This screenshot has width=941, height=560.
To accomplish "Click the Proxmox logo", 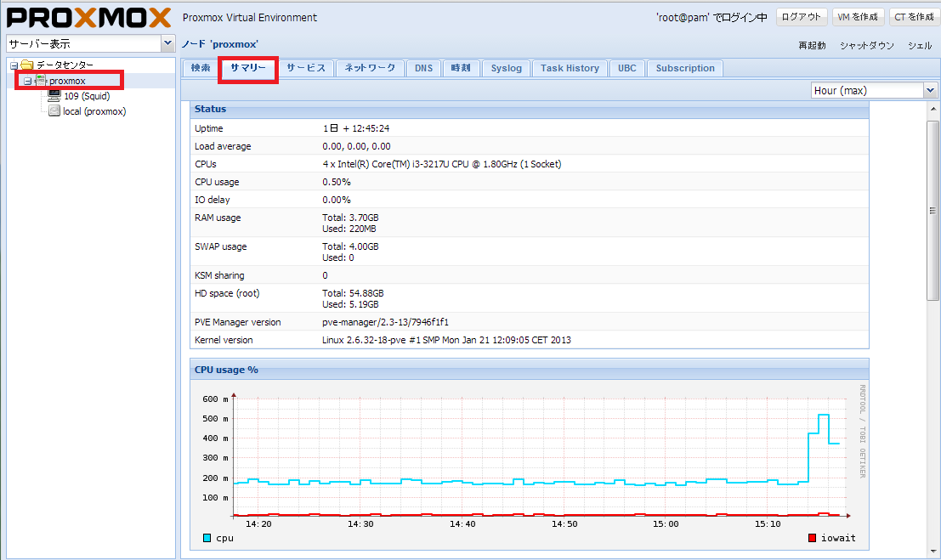I will pos(88,18).
